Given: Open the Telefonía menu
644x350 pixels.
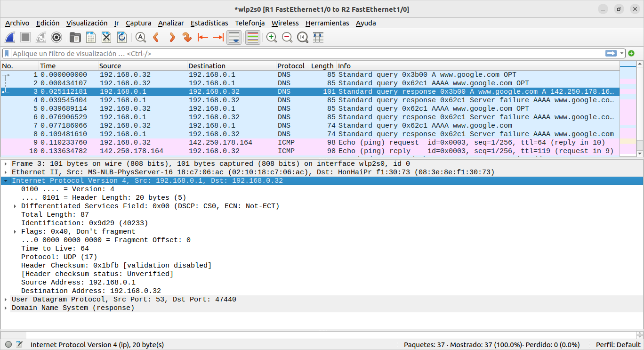Looking at the screenshot, I should click(250, 23).
